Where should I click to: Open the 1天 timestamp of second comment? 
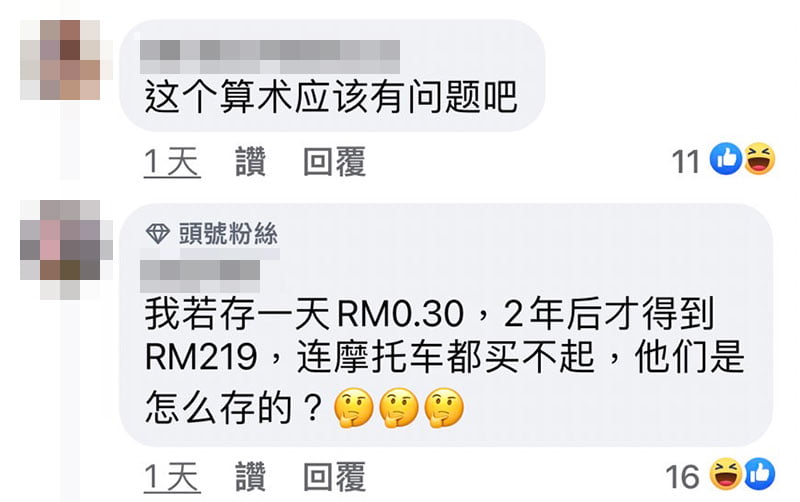(x=172, y=478)
